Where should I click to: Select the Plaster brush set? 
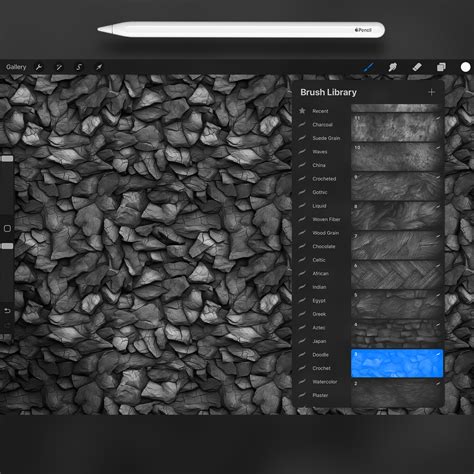pyautogui.click(x=320, y=395)
